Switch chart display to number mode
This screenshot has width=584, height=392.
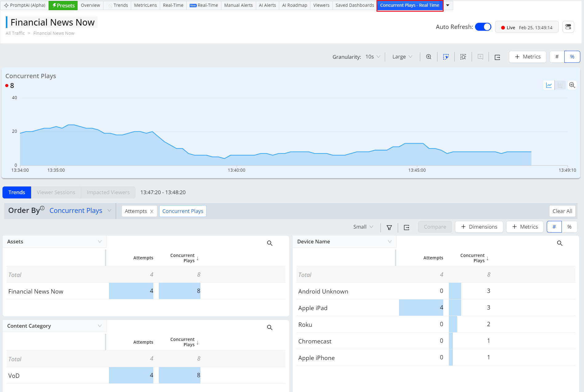[557, 57]
